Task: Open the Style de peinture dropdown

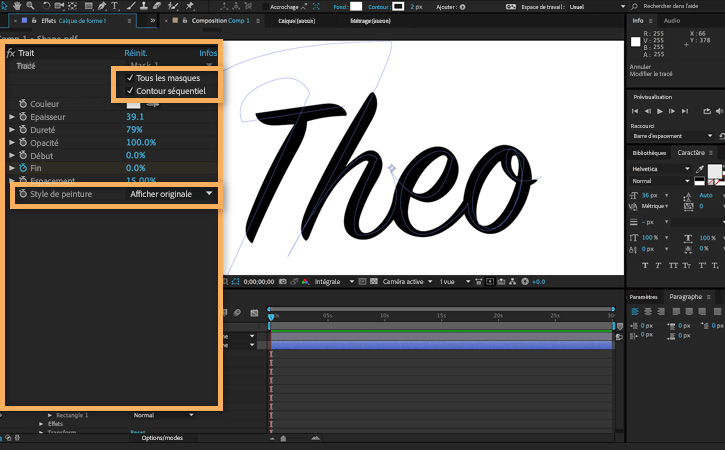Action: [x=171, y=194]
